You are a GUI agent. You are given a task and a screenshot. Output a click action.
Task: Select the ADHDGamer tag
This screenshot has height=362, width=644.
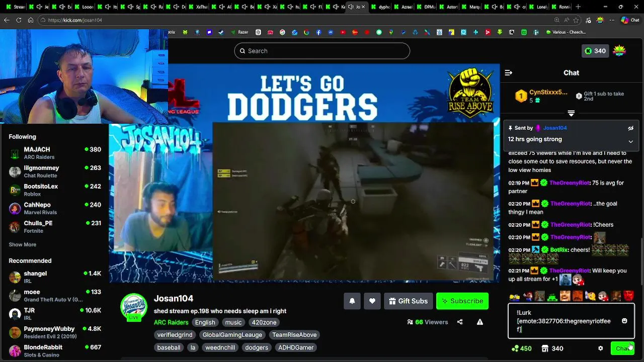(x=296, y=347)
